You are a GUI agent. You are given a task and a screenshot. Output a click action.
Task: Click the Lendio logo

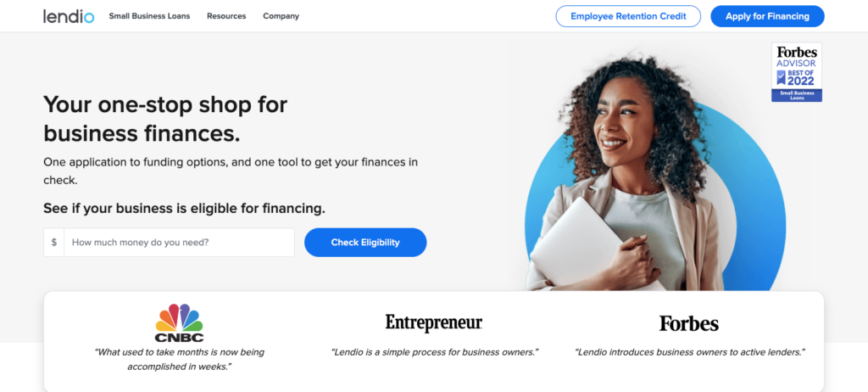(69, 16)
